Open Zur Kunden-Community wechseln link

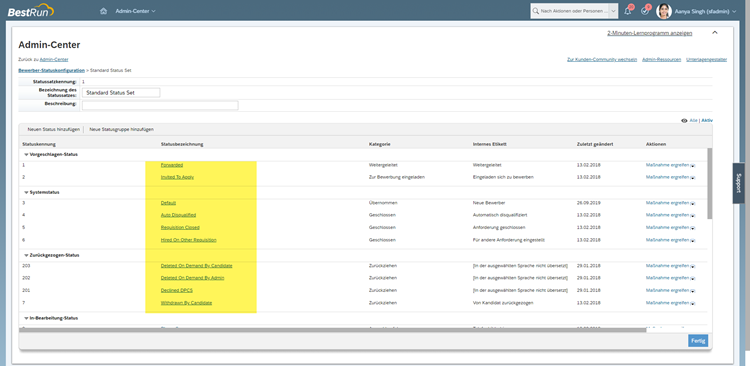602,60
